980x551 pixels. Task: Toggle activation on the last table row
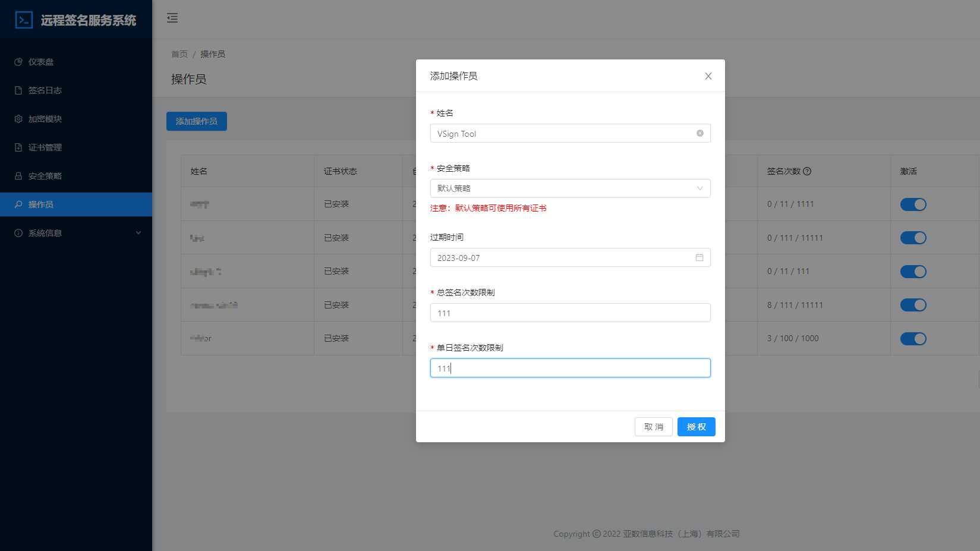pos(913,338)
